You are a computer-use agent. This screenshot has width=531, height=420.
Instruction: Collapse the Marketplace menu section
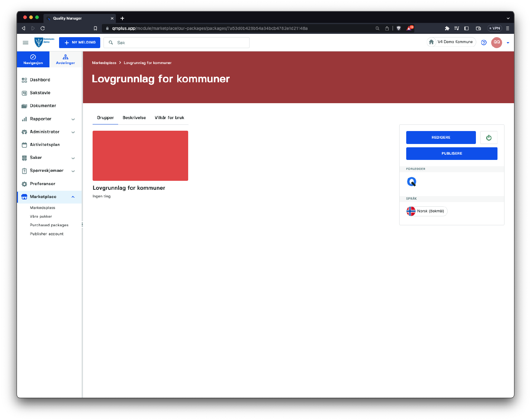73,197
